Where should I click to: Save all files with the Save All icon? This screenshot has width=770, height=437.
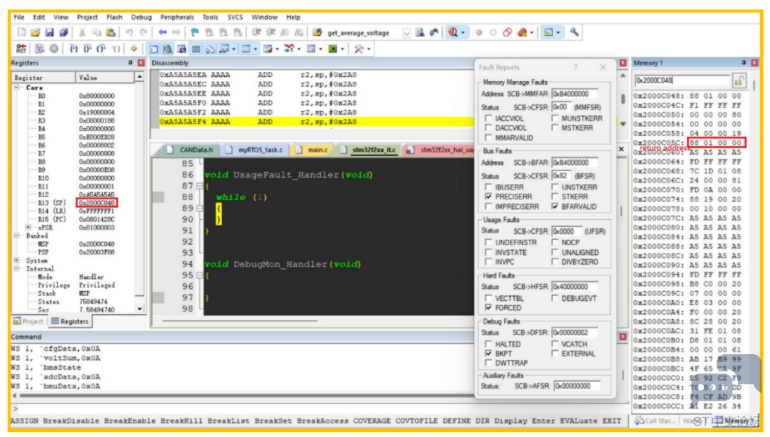click(x=64, y=32)
